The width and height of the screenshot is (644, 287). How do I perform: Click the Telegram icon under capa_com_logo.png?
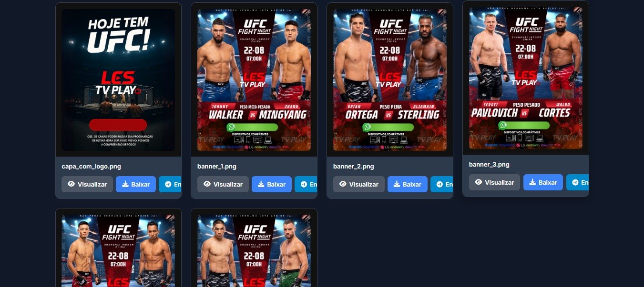[x=168, y=184]
